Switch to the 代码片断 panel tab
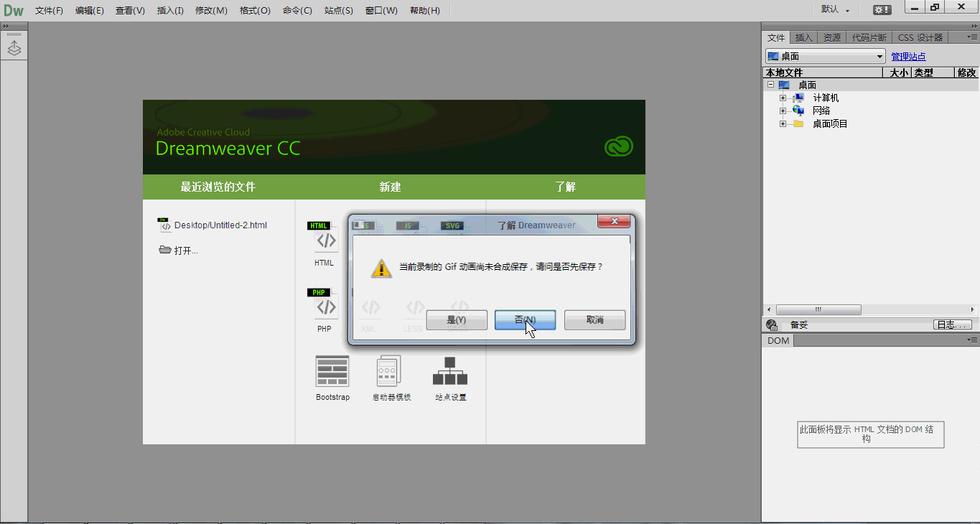 coord(869,37)
